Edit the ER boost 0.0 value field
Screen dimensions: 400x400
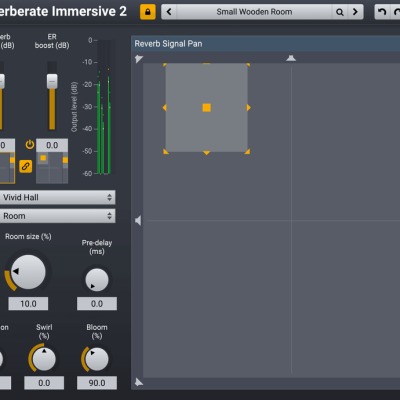[x=52, y=145]
